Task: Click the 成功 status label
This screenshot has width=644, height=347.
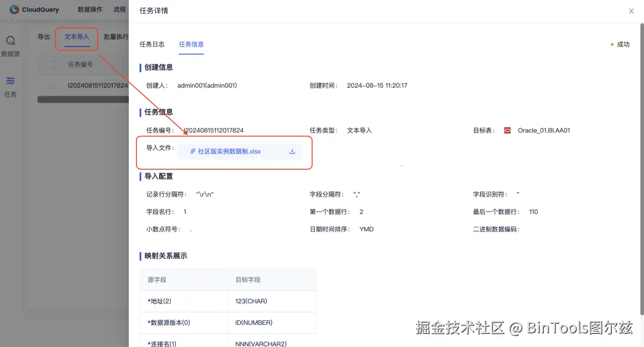Action: pos(623,44)
